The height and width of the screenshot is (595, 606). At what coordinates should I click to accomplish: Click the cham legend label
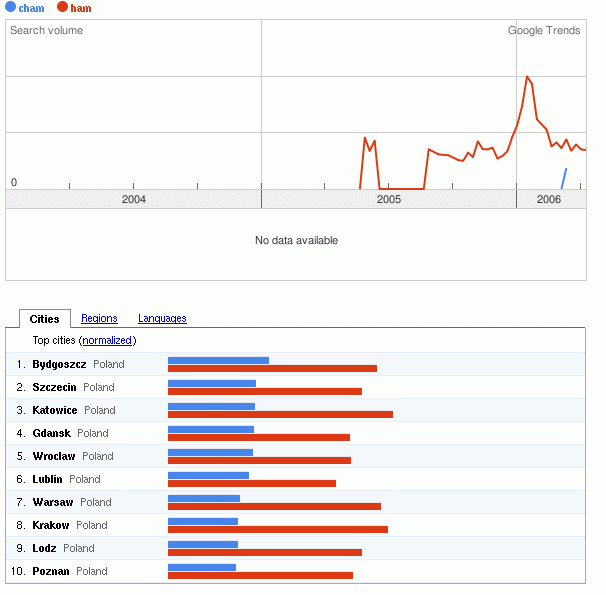tap(31, 8)
